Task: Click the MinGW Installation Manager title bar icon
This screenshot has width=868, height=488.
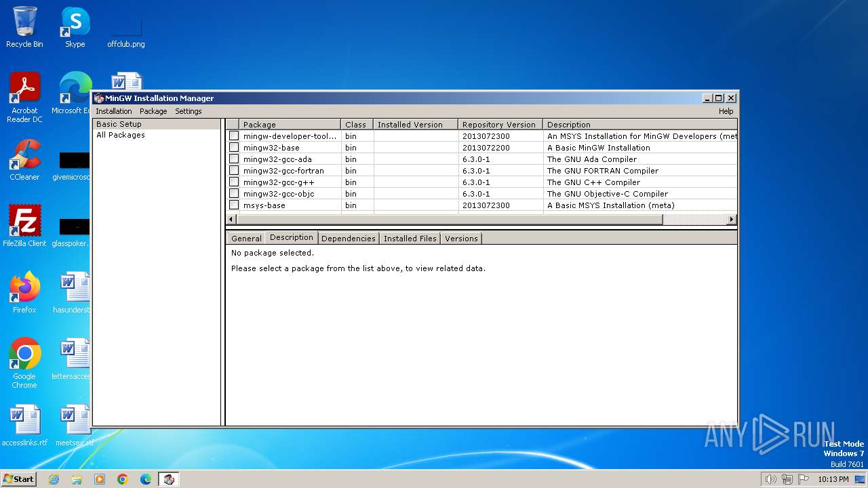Action: click(x=99, y=98)
